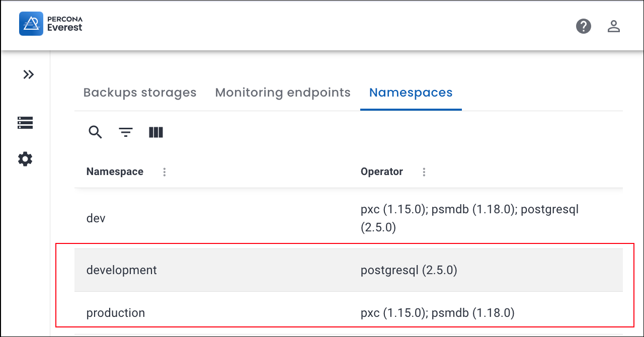Open the user profile icon

(x=613, y=26)
